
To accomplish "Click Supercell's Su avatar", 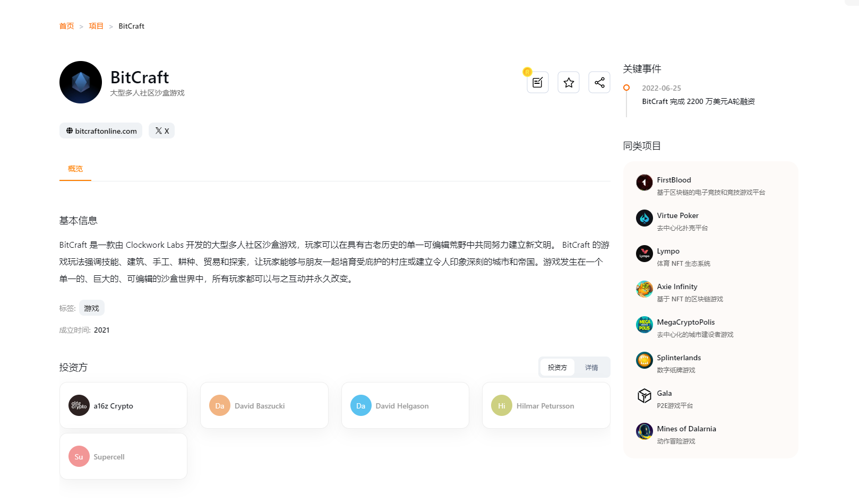I will tap(79, 456).
